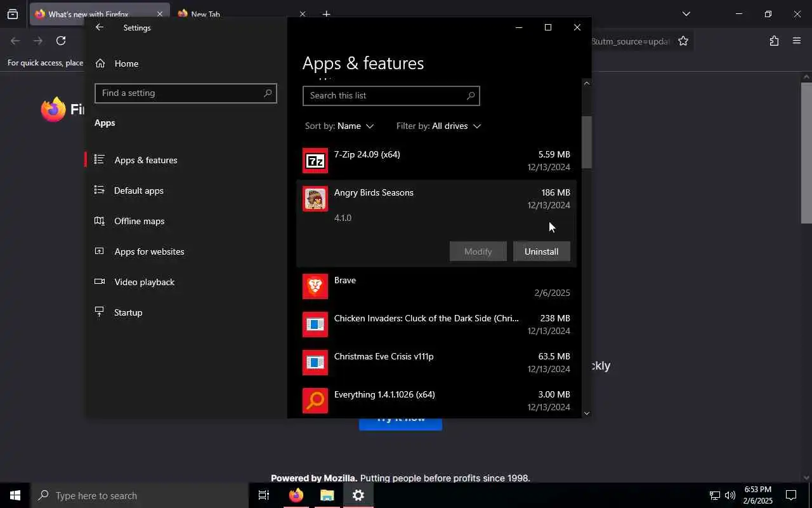This screenshot has height=508, width=812.
Task: Open the notification center icon
Action: point(791,495)
